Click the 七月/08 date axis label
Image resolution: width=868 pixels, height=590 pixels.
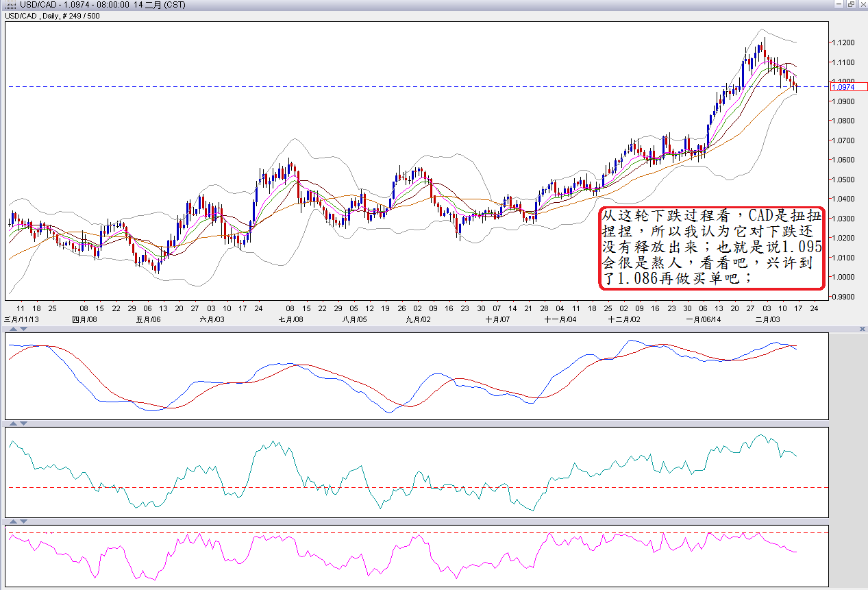point(290,319)
